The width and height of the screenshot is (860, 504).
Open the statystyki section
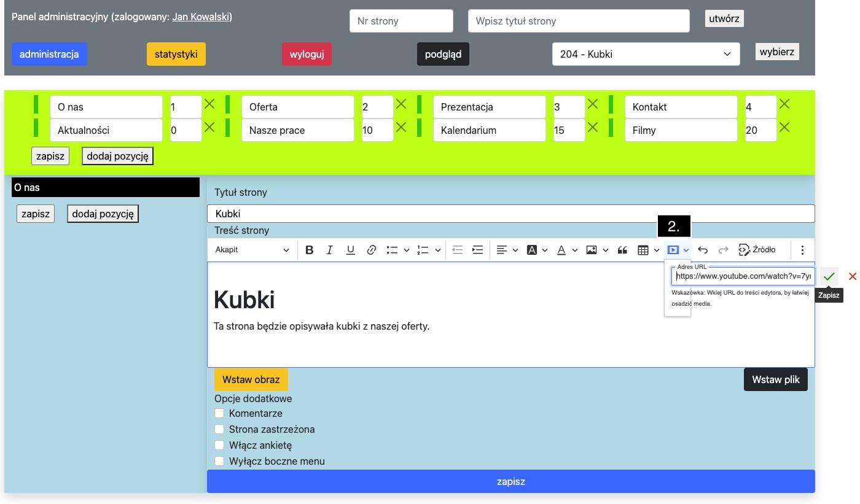(x=176, y=54)
